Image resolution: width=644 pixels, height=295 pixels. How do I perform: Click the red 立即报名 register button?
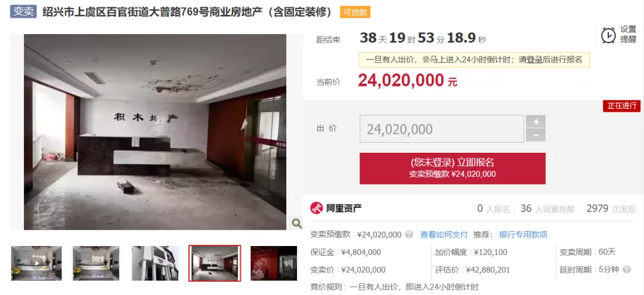tap(453, 168)
